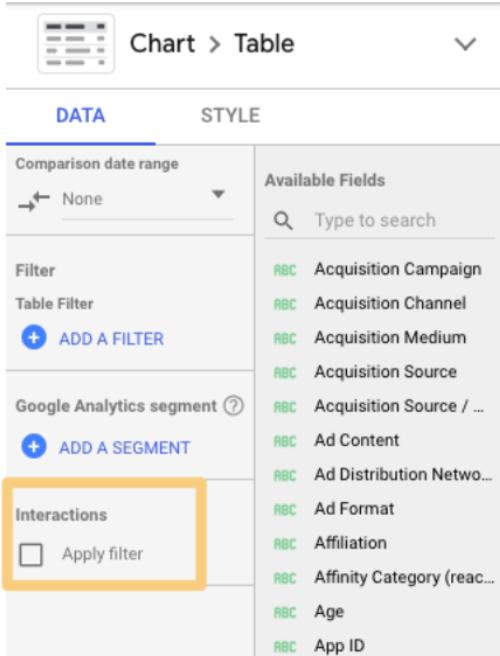Select the Affiliation field
This screenshot has height=656, width=500.
tap(351, 543)
